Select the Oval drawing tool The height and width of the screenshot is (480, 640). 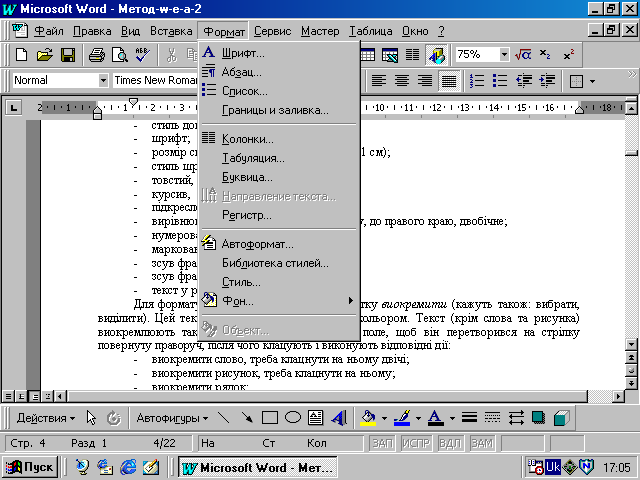coord(293,418)
